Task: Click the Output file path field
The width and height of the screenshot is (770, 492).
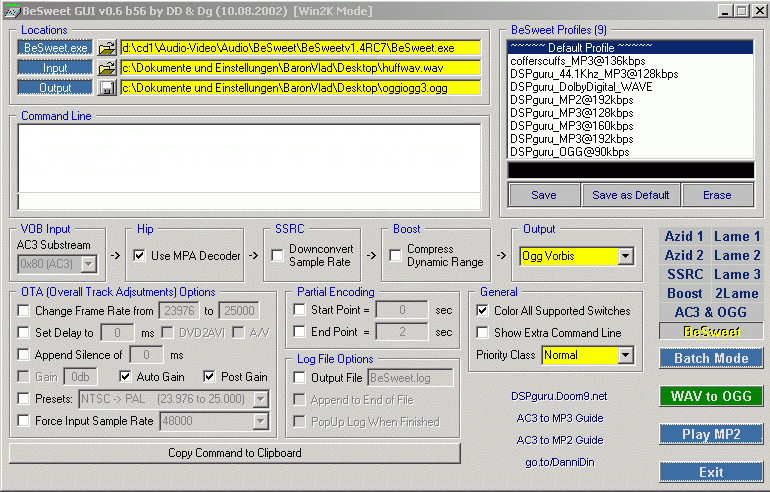Action: coord(300,88)
